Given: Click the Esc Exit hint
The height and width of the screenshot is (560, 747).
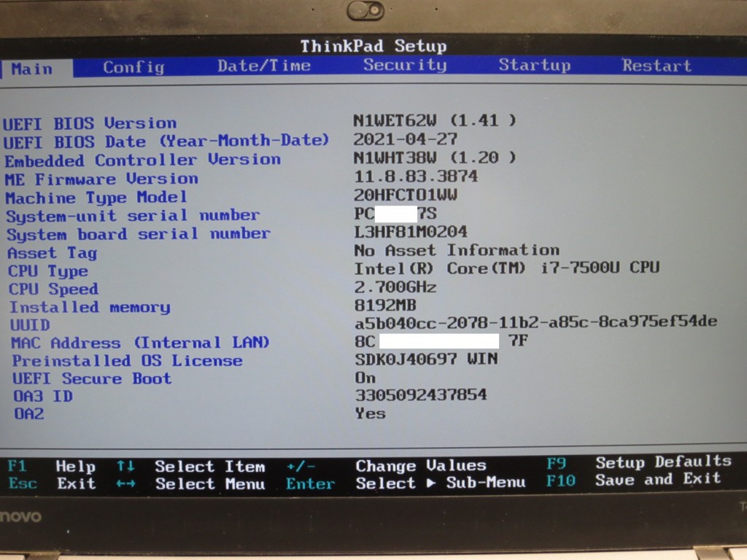Looking at the screenshot, I should [53, 483].
